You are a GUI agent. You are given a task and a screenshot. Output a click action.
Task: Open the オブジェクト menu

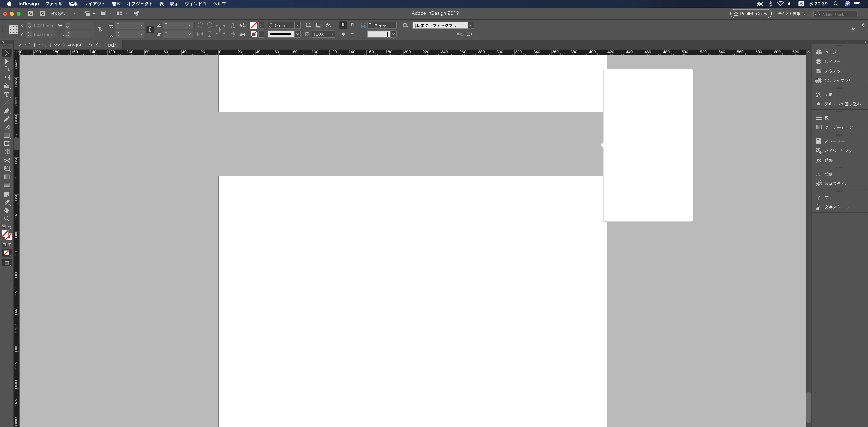140,4
